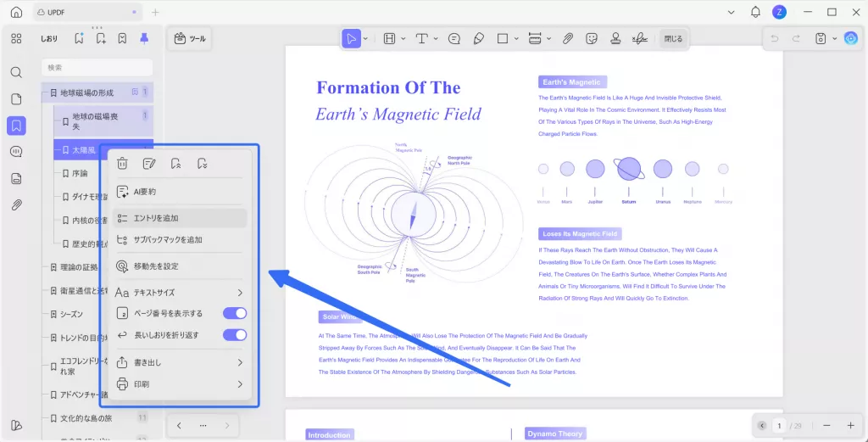Screen dimensions: 868x442
Task: Select the pencil drawing tool
Action: tap(479, 39)
